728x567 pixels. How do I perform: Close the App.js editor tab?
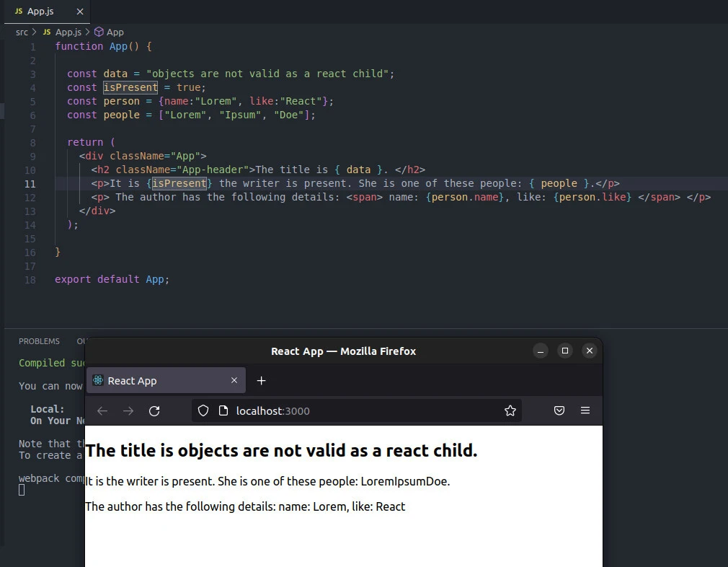80,12
